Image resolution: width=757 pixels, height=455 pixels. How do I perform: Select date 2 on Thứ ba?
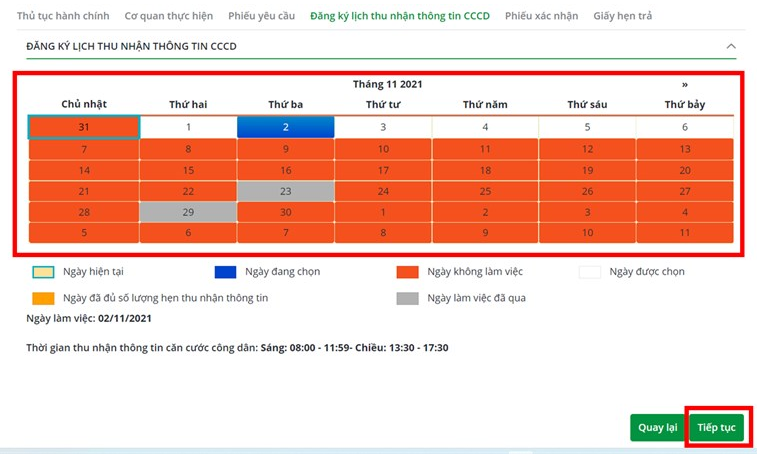click(285, 127)
